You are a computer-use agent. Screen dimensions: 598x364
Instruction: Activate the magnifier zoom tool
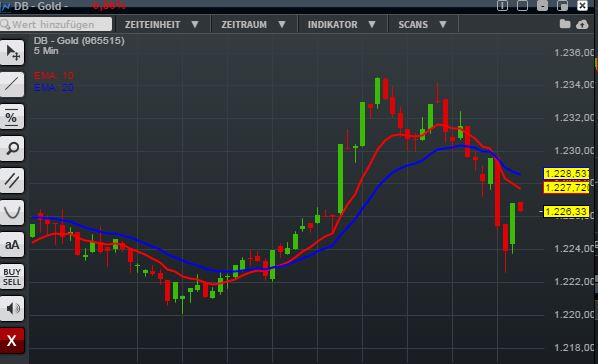coord(12,148)
